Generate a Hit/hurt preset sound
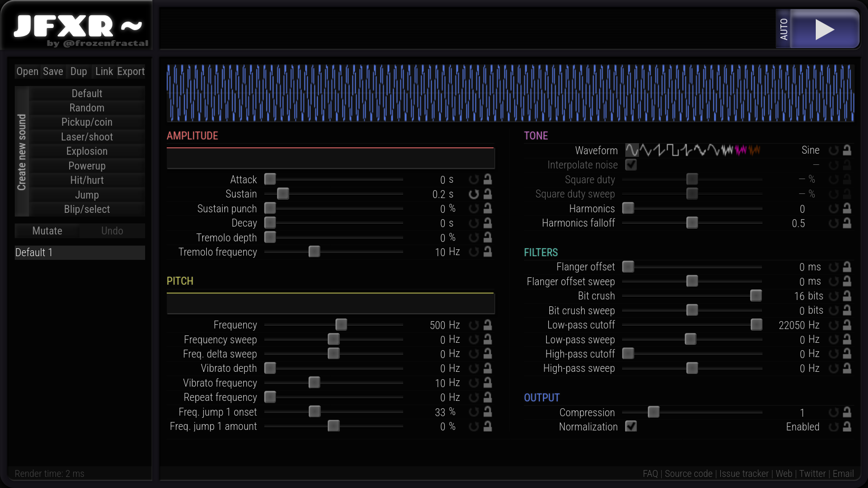868x488 pixels. pyautogui.click(x=87, y=180)
